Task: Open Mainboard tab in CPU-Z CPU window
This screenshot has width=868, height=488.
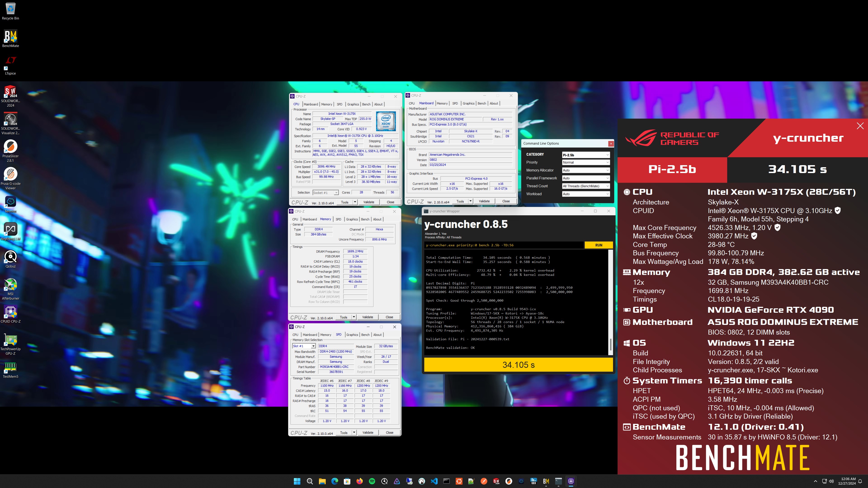Action: (311, 104)
